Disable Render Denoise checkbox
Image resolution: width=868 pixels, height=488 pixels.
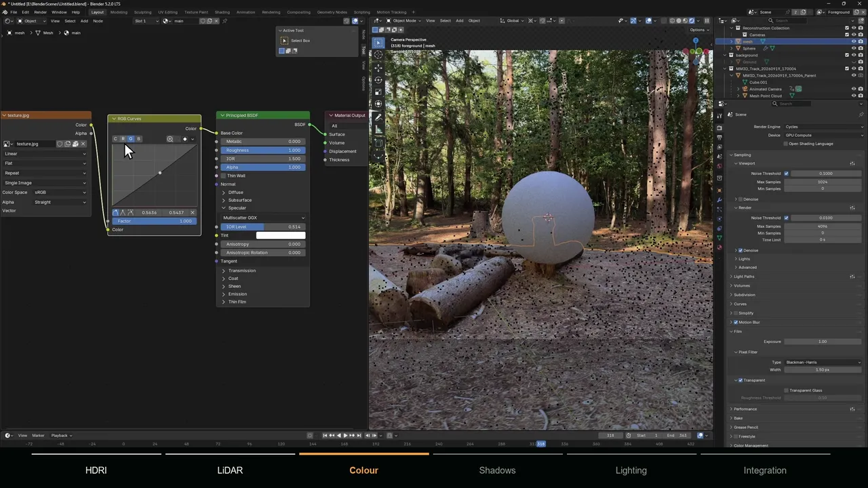click(x=740, y=250)
